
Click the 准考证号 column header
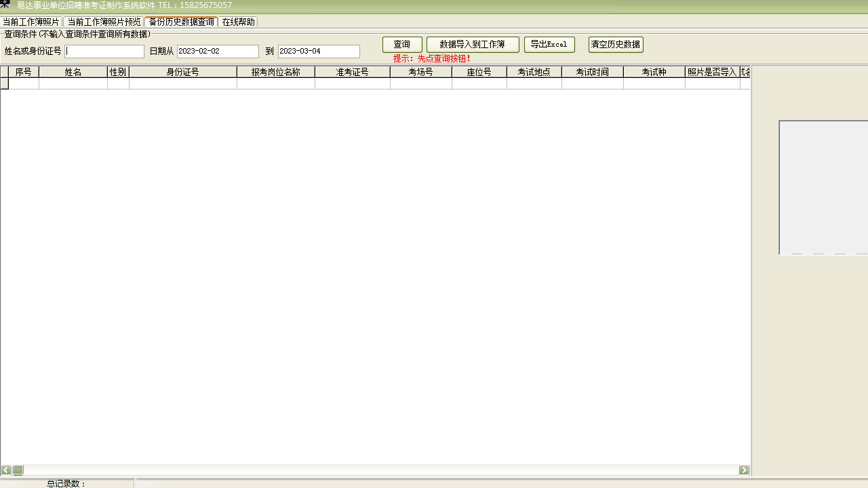[353, 72]
